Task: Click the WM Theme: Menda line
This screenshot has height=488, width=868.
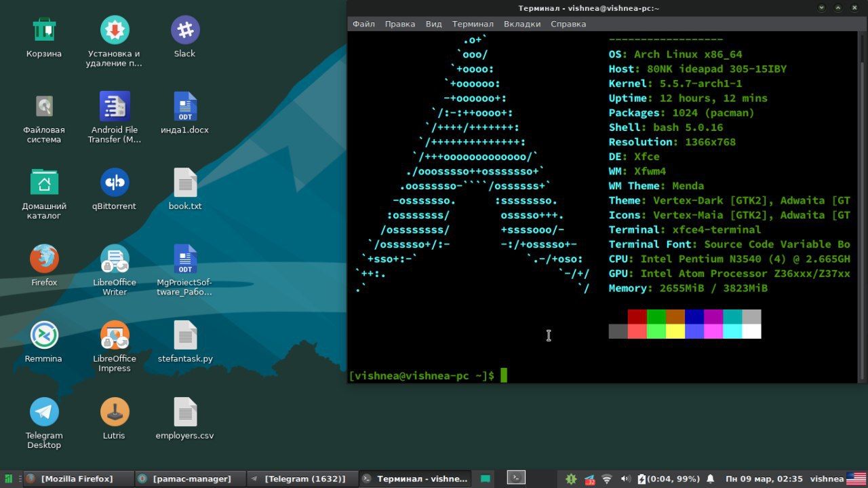Action: [656, 186]
